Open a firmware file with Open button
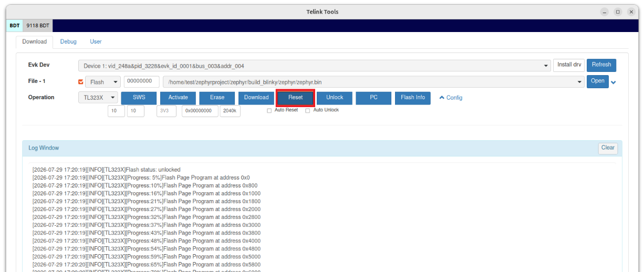644x272 pixels. coord(597,81)
